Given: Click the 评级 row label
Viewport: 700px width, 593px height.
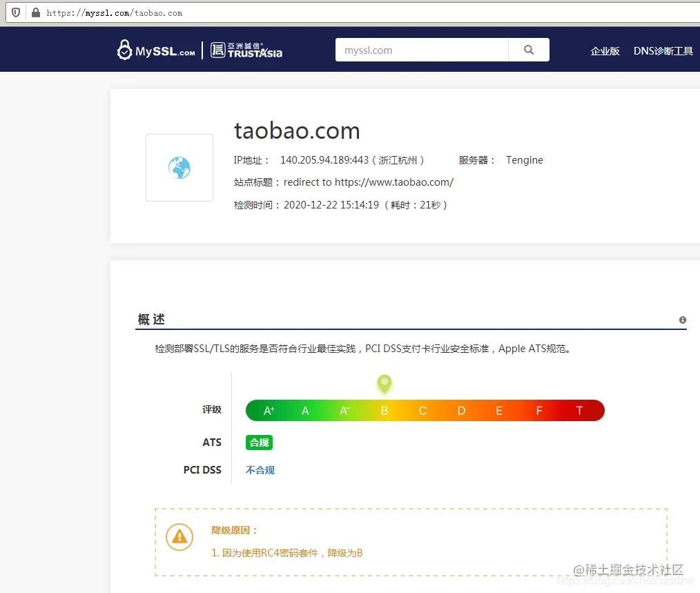Looking at the screenshot, I should tap(212, 409).
